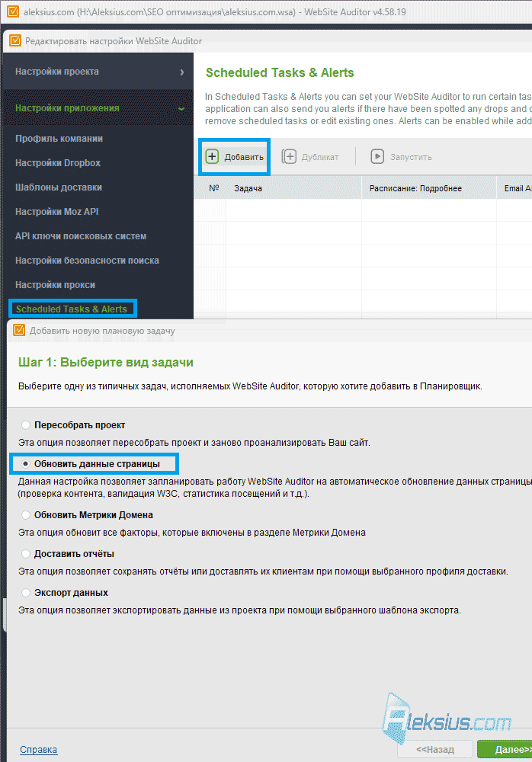Open Scheduled Tasks & Alerts item
532x762 pixels.
72,309
